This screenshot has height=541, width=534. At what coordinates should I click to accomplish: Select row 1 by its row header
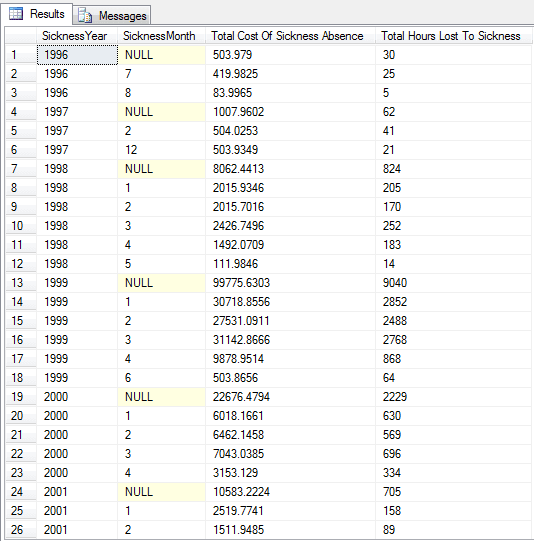[x=21, y=55]
